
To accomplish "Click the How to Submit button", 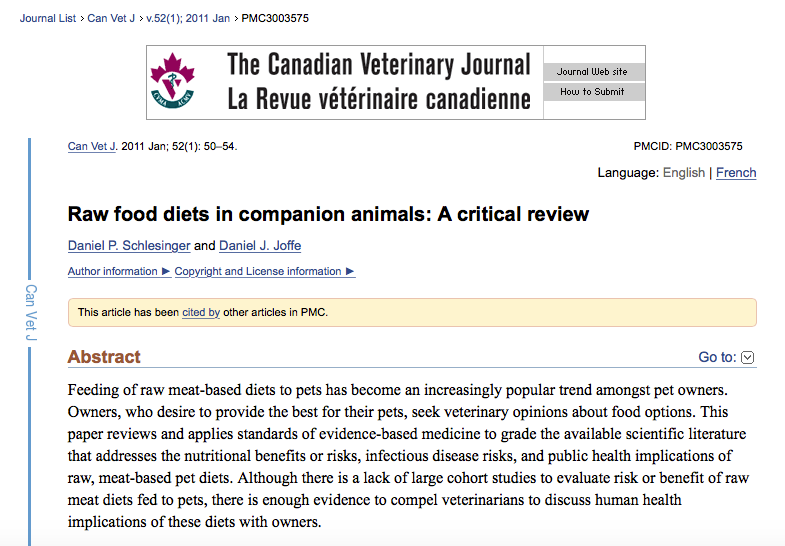I will click(591, 92).
